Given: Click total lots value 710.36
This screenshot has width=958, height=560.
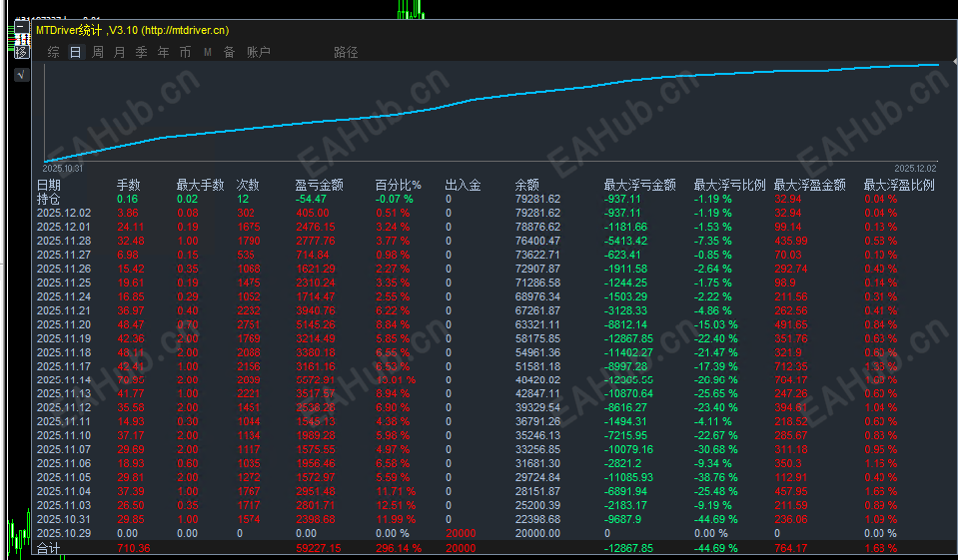Looking at the screenshot, I should point(133,548).
